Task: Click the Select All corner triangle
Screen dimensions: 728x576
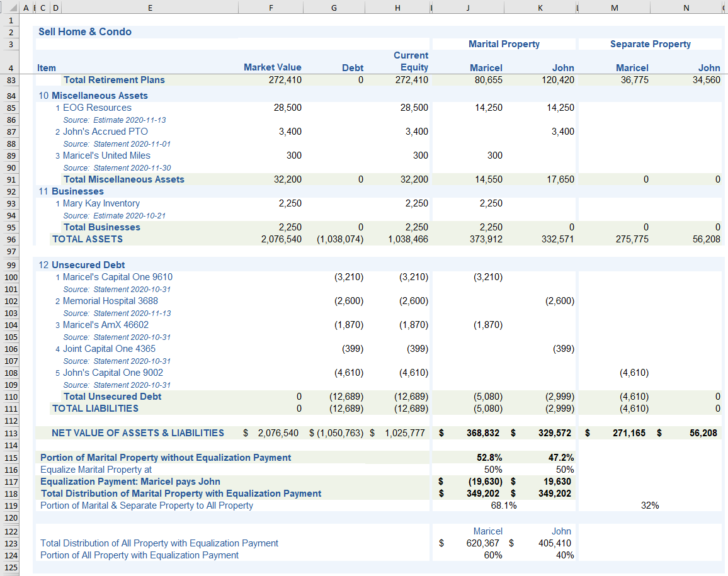Action: [14, 8]
